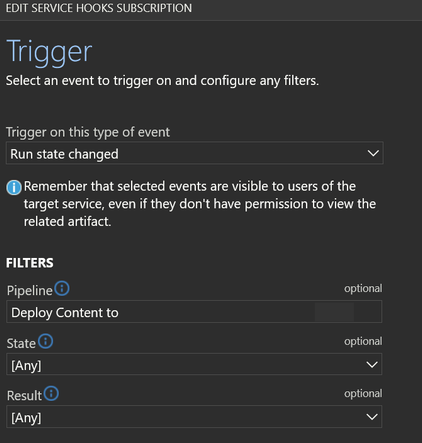Click the Pipeline field label
This screenshot has height=443, width=422.
(x=30, y=290)
